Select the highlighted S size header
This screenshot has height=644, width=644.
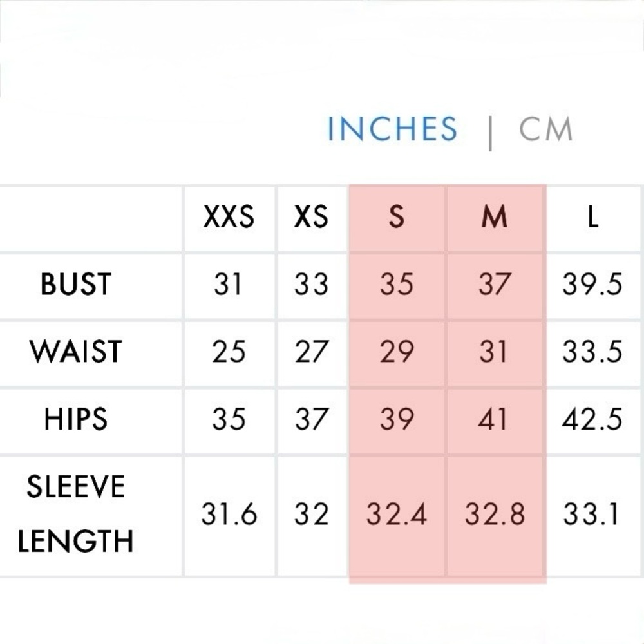tap(396, 216)
